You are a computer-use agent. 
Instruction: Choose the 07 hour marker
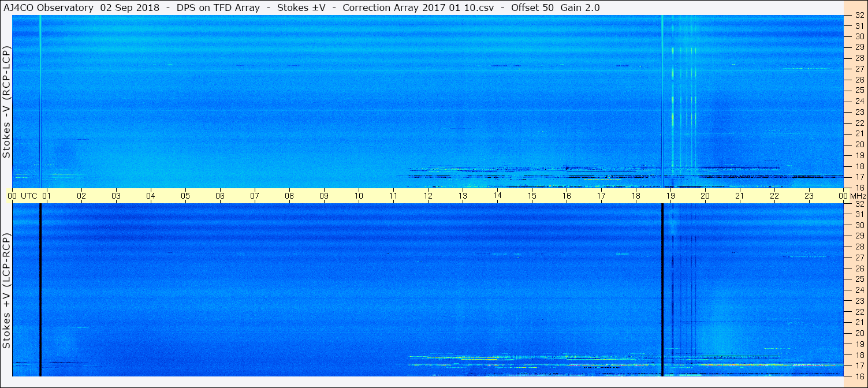[x=255, y=196]
